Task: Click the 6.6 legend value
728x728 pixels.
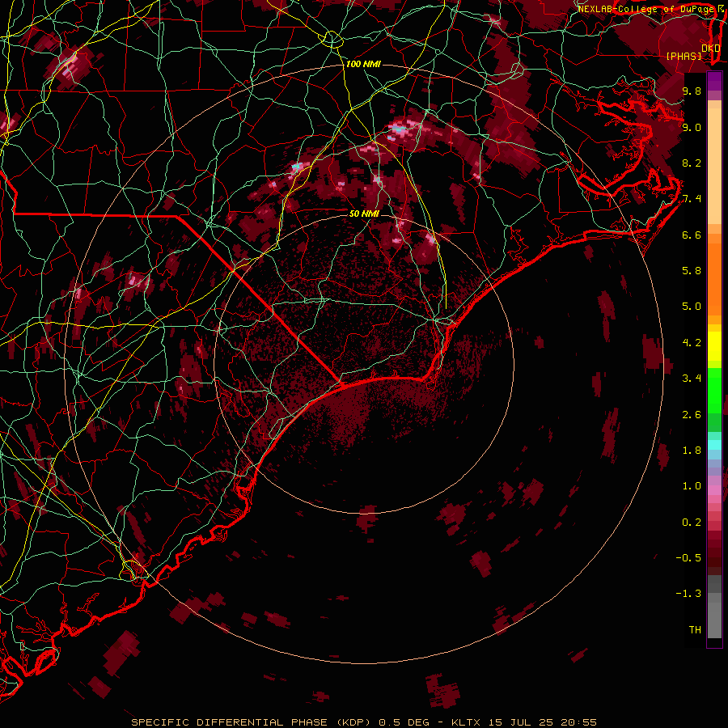Action: [692, 235]
